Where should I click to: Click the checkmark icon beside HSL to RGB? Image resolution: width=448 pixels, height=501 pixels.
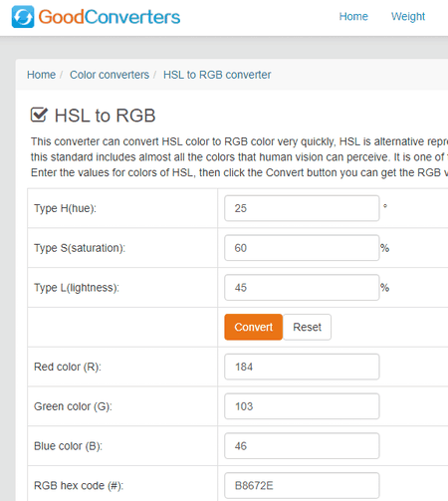coord(39,115)
